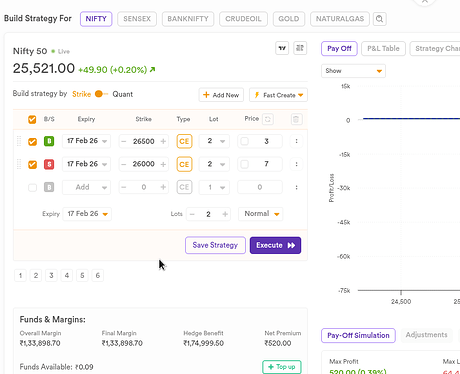Open the symbol search magnifier icon
The height and width of the screenshot is (374, 460).
(380, 19)
